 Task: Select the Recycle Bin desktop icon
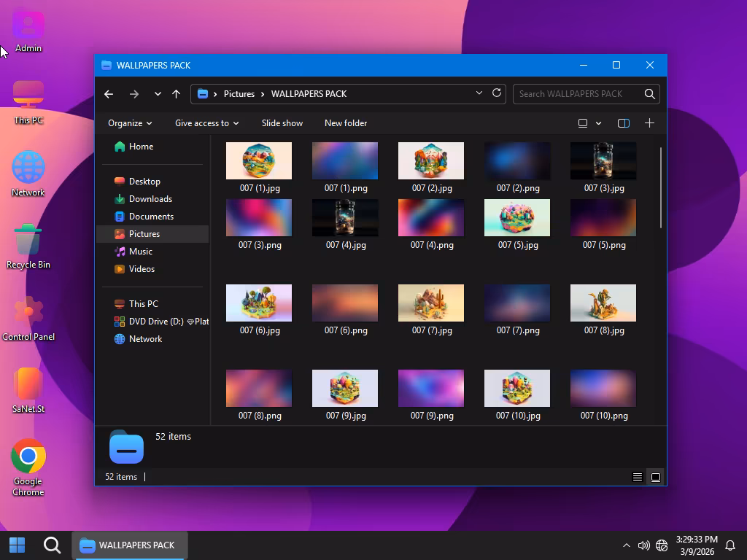tap(28, 241)
